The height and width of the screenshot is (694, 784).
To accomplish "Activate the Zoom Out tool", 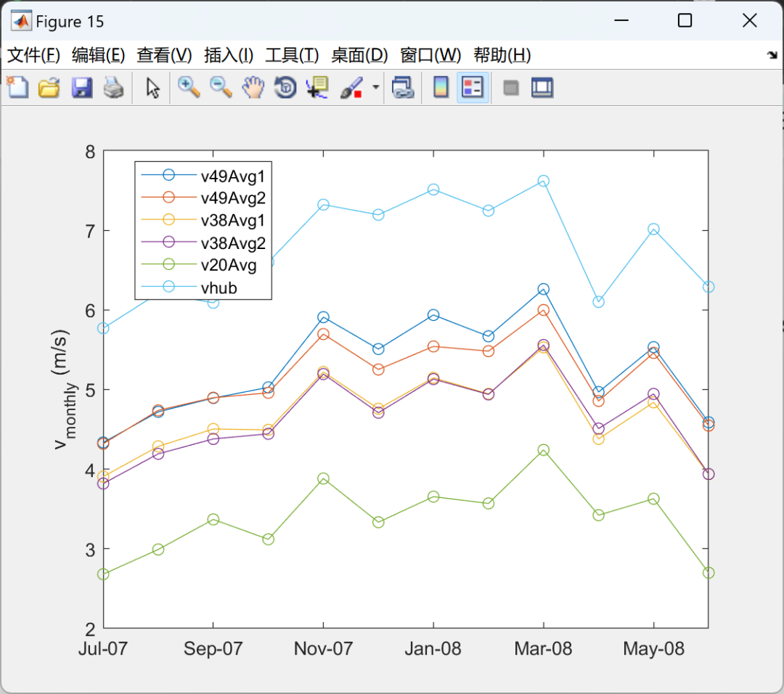I will tap(221, 88).
